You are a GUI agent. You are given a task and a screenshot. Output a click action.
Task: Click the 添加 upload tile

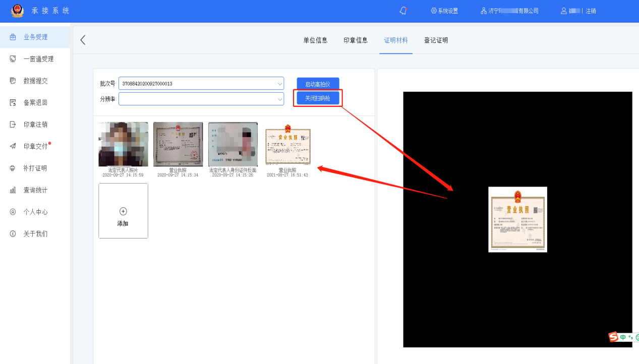123,211
